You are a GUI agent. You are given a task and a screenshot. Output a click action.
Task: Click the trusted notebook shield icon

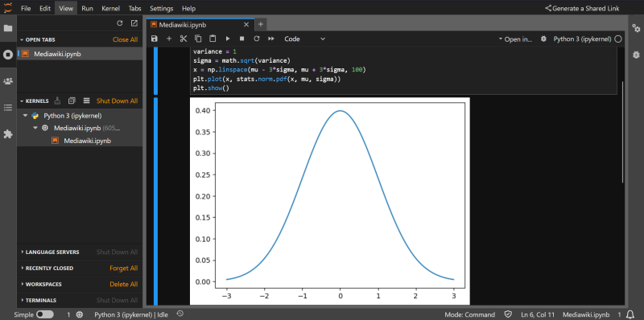click(x=508, y=314)
